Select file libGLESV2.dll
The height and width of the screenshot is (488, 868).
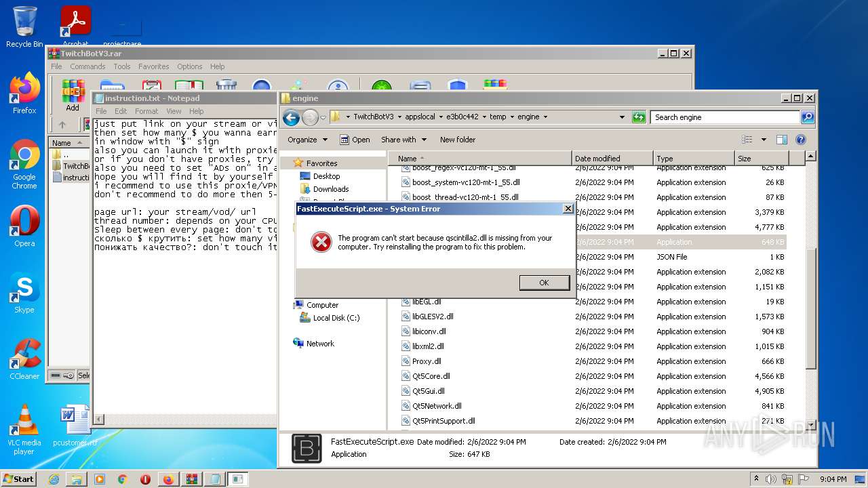(x=433, y=317)
